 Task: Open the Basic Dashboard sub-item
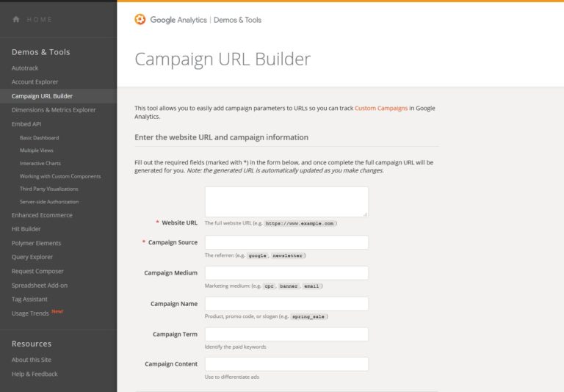39,138
